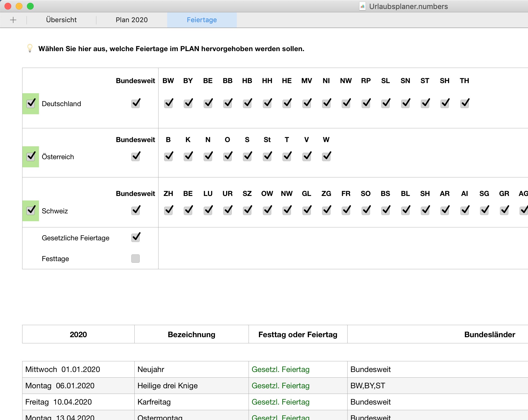Open the Plan 2020 tab

[x=132, y=20]
